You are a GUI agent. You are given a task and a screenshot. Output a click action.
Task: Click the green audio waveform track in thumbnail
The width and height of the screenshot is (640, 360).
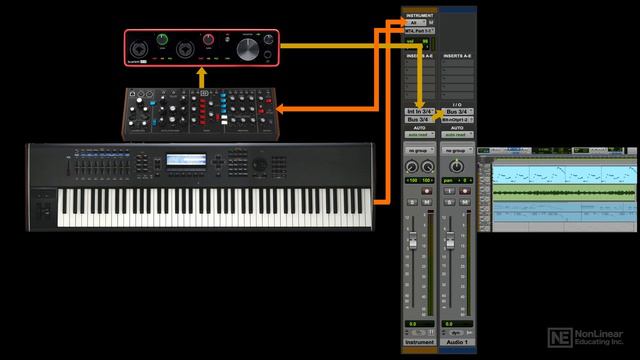pyautogui.click(x=564, y=193)
